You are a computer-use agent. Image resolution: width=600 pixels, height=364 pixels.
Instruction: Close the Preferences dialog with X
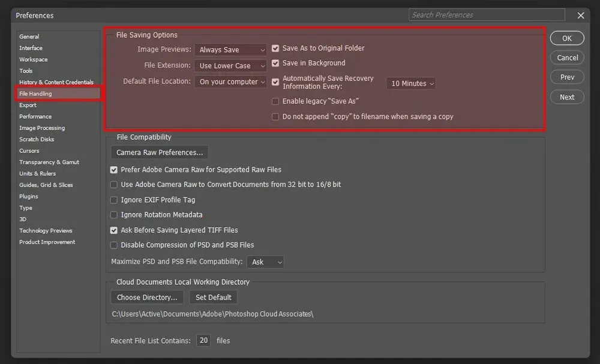pyautogui.click(x=580, y=16)
